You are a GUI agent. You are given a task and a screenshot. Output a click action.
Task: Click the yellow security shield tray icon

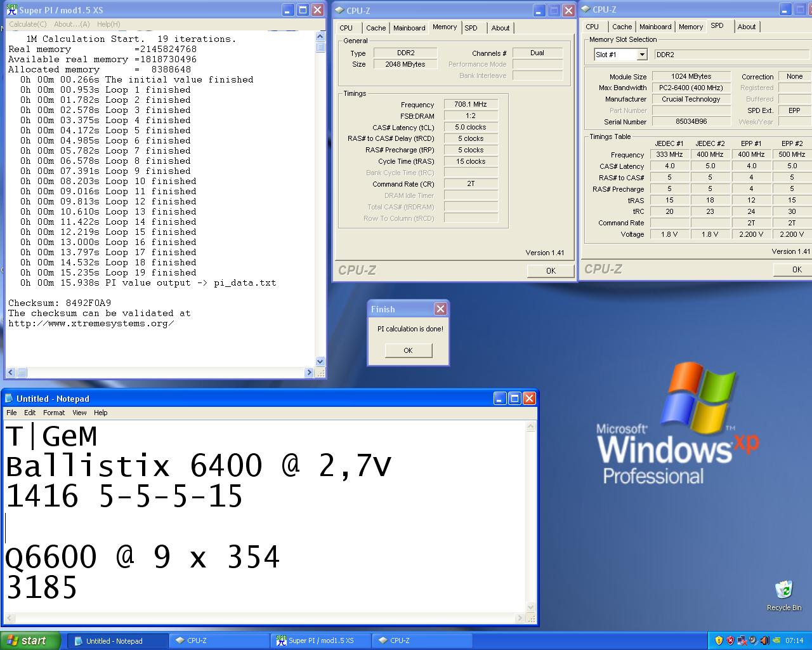point(719,641)
